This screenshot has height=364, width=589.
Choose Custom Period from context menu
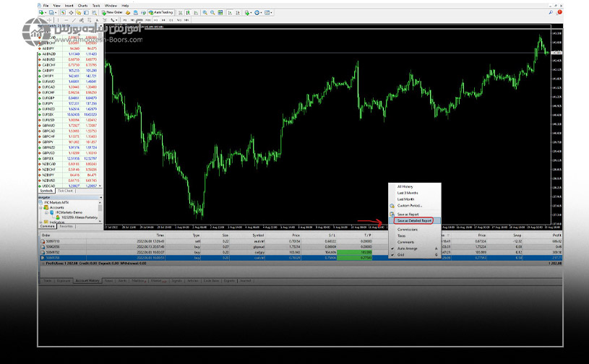pyautogui.click(x=409, y=205)
